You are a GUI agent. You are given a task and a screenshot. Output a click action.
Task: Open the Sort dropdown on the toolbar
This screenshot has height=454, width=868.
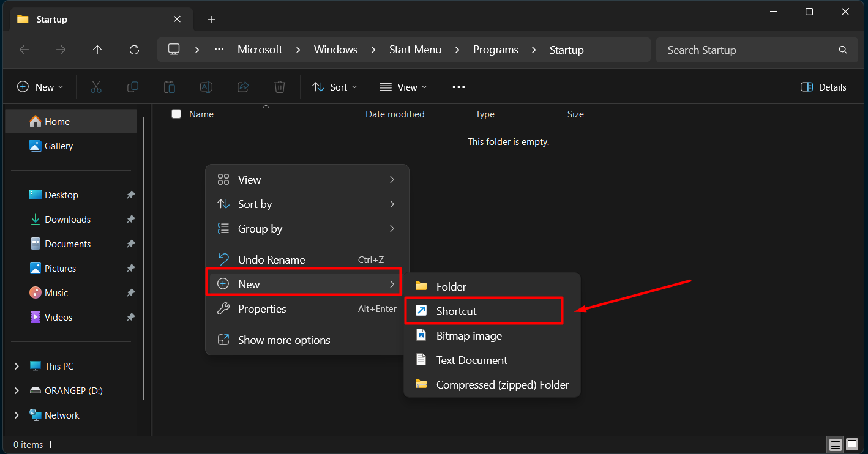334,87
